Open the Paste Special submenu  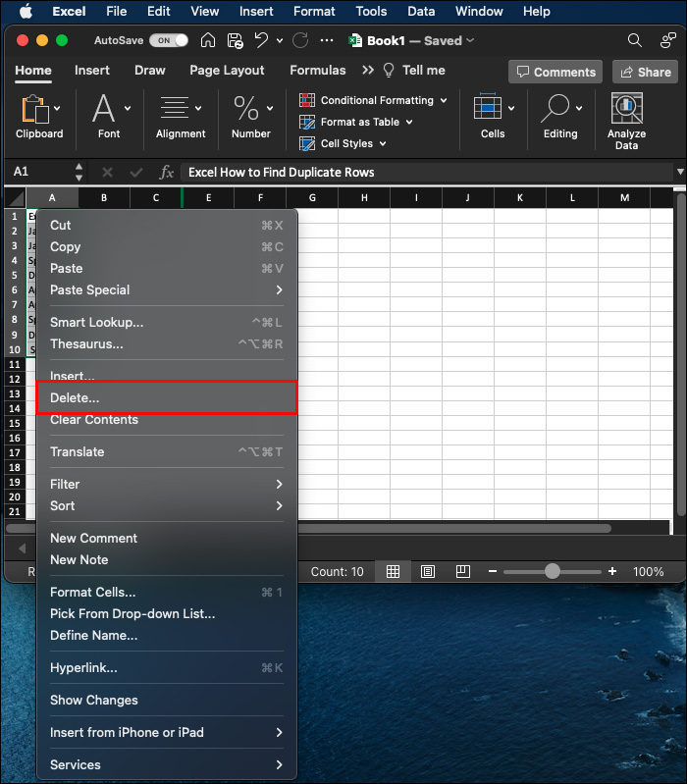pyautogui.click(x=167, y=290)
